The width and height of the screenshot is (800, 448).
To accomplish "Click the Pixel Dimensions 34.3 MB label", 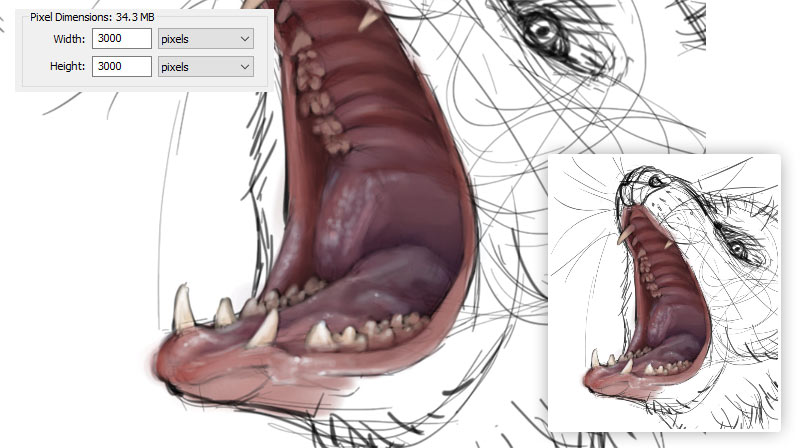I will (x=92, y=17).
